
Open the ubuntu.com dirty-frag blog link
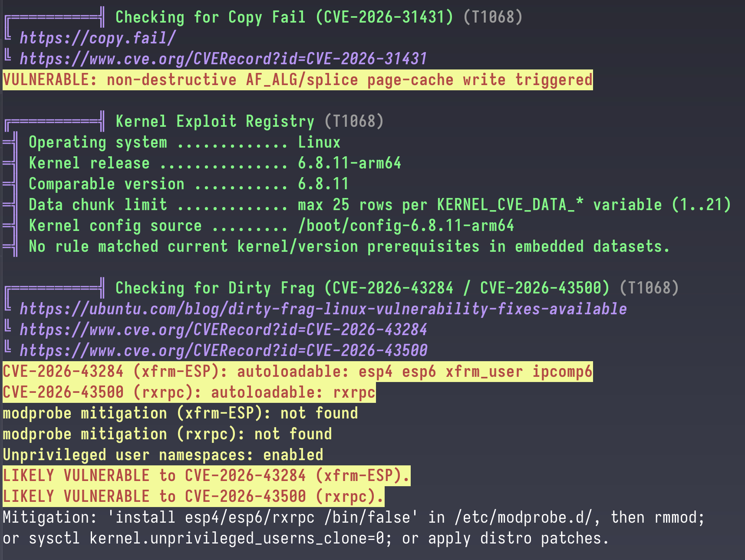pos(323,309)
